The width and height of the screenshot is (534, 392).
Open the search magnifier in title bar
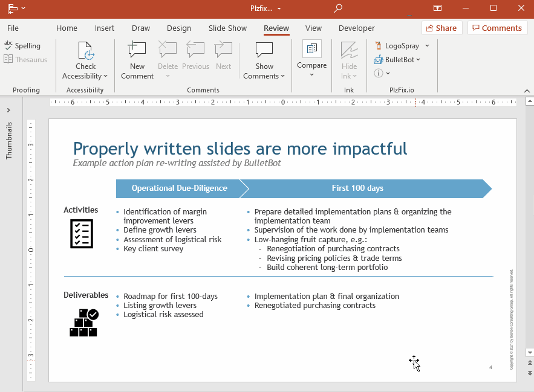pos(338,8)
